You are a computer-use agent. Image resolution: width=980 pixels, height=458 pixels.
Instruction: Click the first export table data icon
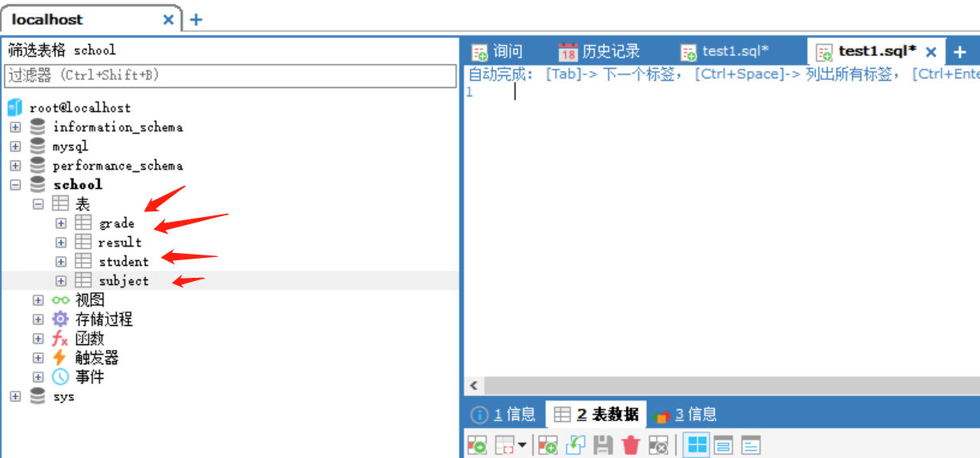pyautogui.click(x=477, y=445)
